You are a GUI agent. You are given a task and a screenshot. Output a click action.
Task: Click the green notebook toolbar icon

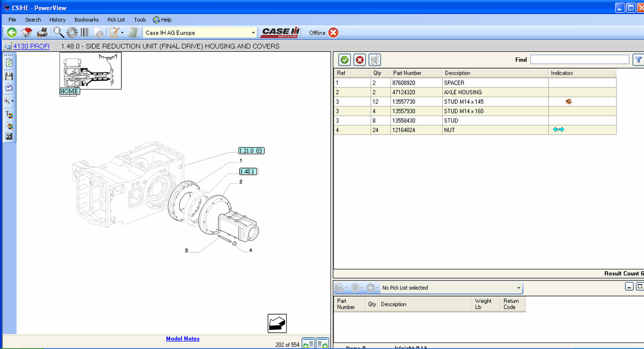point(133,33)
